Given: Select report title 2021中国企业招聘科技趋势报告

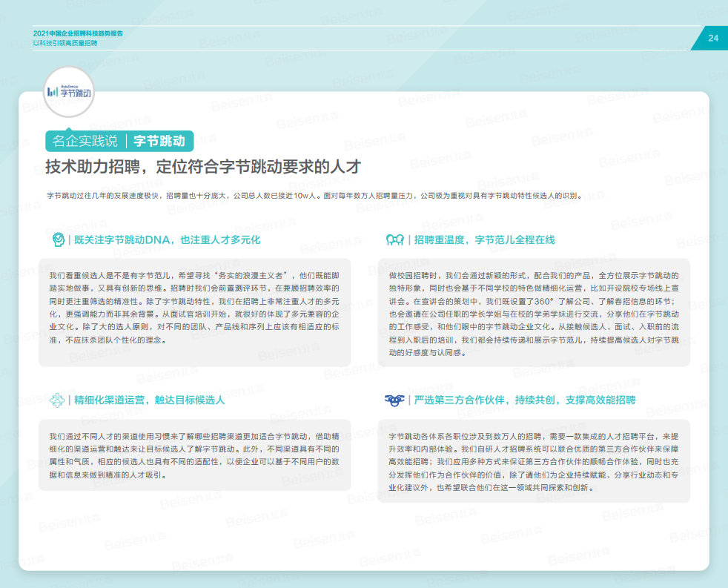Looking at the screenshot, I should coord(78,33).
